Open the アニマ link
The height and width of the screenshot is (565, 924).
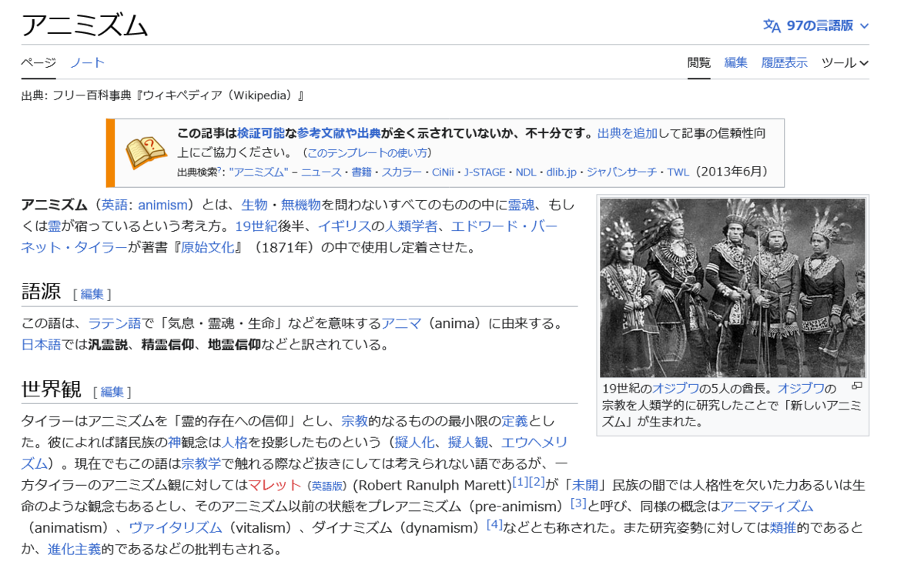(401, 323)
